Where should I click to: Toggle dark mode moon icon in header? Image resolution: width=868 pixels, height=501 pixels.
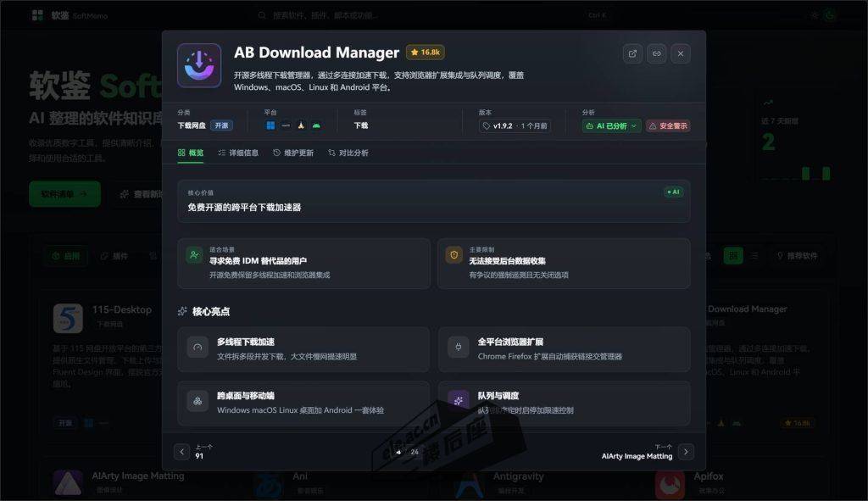coord(830,15)
